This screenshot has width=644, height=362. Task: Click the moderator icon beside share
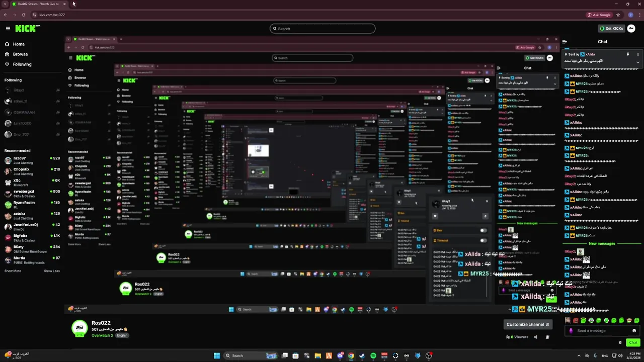click(547, 337)
